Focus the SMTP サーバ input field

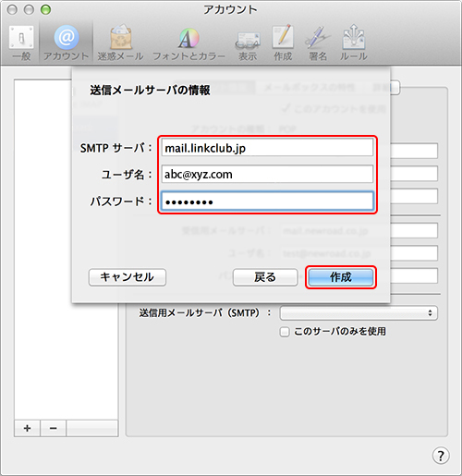(267, 148)
